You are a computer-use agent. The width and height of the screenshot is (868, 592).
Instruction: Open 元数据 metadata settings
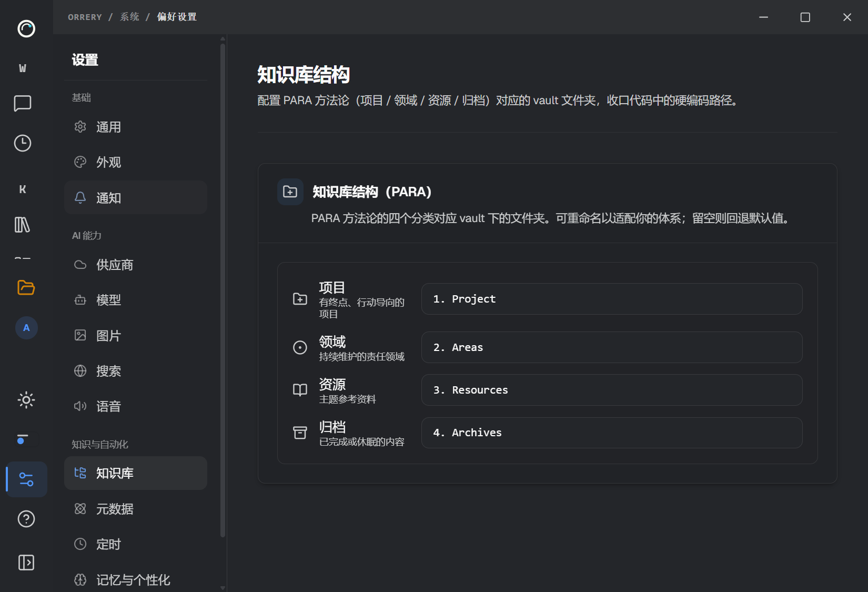pyautogui.click(x=136, y=509)
